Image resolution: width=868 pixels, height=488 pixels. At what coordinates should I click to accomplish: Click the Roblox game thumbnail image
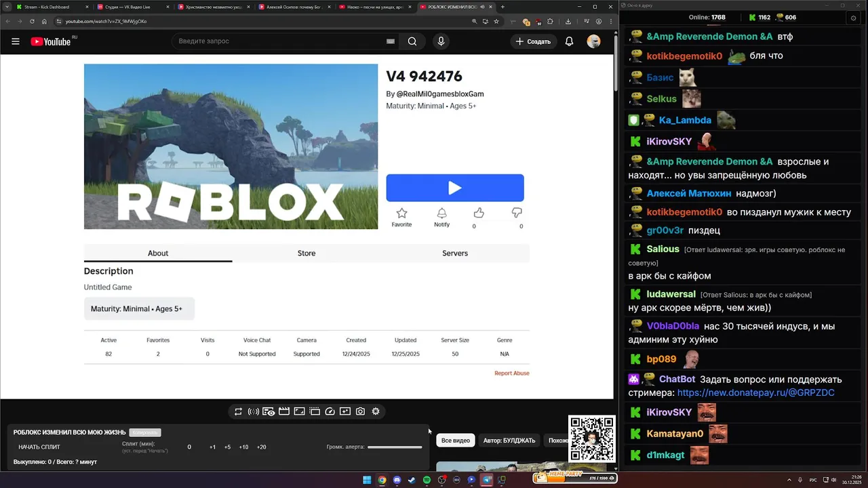point(231,146)
